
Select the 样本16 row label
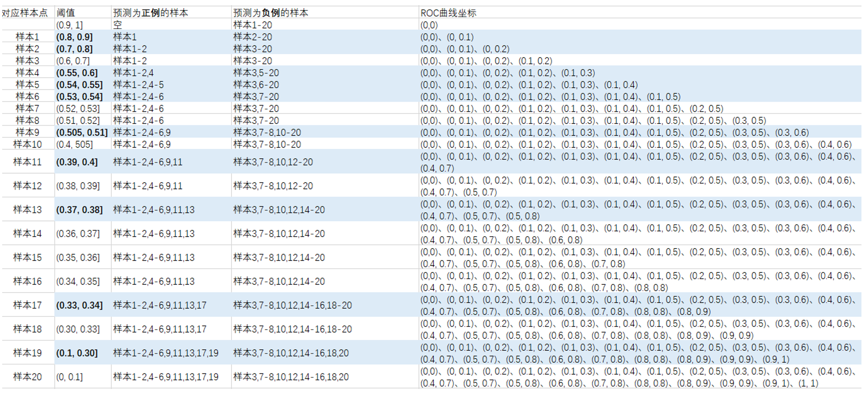click(x=27, y=281)
